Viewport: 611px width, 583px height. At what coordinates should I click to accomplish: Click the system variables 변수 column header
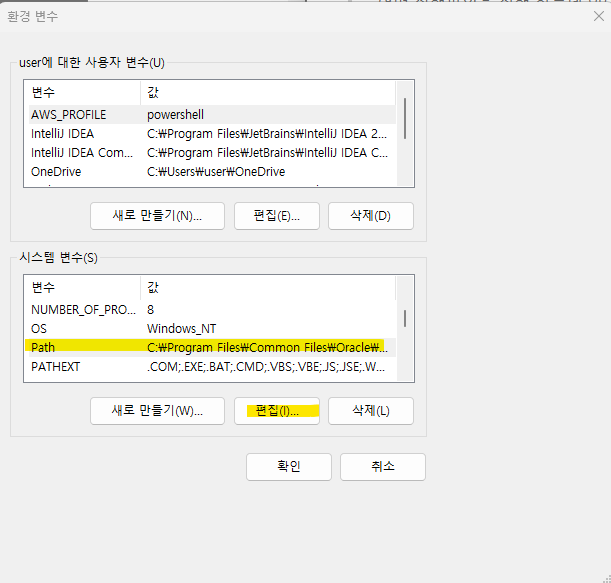click(84, 288)
